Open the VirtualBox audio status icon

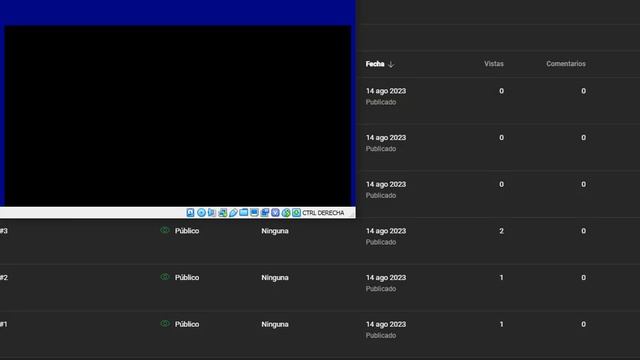[x=212, y=213]
